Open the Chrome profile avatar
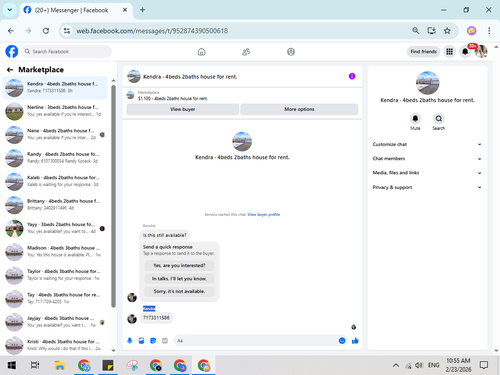The image size is (500, 375). click(471, 31)
